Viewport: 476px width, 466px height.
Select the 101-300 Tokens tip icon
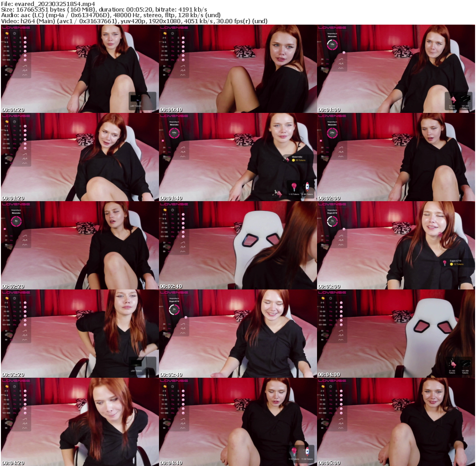(x=465, y=98)
